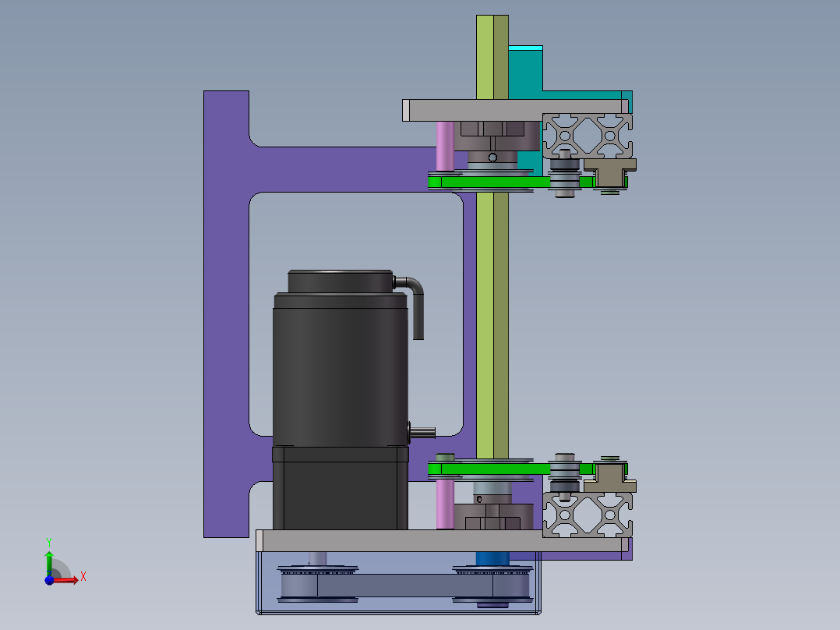
Task: Select the upper T-slot nut beside the extrusion
Action: (x=609, y=173)
